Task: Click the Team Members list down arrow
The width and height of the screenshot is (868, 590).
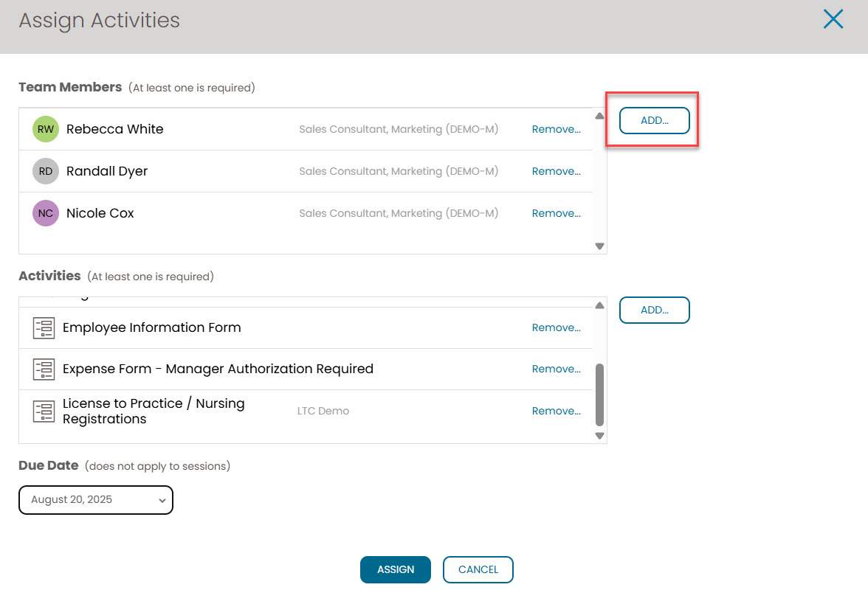Action: pyautogui.click(x=599, y=246)
